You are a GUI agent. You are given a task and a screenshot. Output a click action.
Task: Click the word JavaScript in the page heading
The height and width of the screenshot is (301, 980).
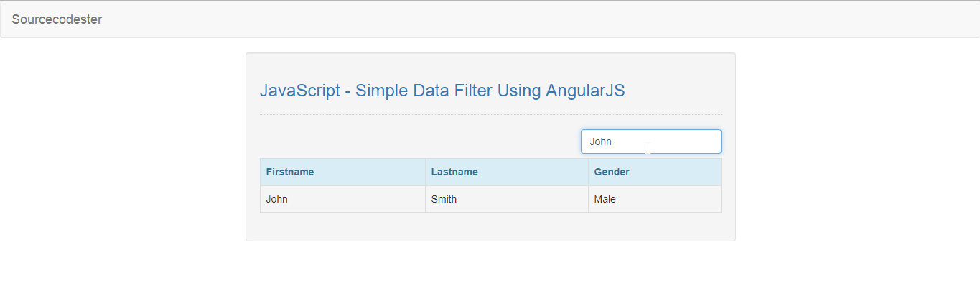point(299,91)
